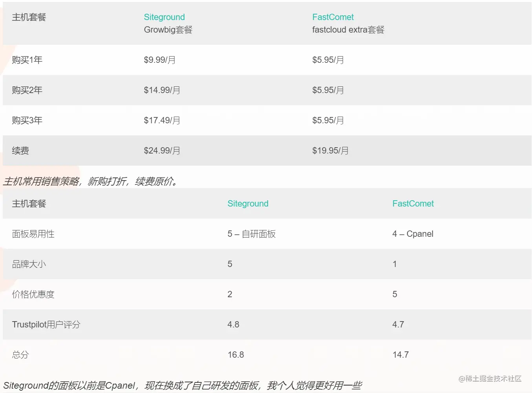The width and height of the screenshot is (532, 393).
Task: Click the '$9.99/月' price cell
Action: coord(160,60)
